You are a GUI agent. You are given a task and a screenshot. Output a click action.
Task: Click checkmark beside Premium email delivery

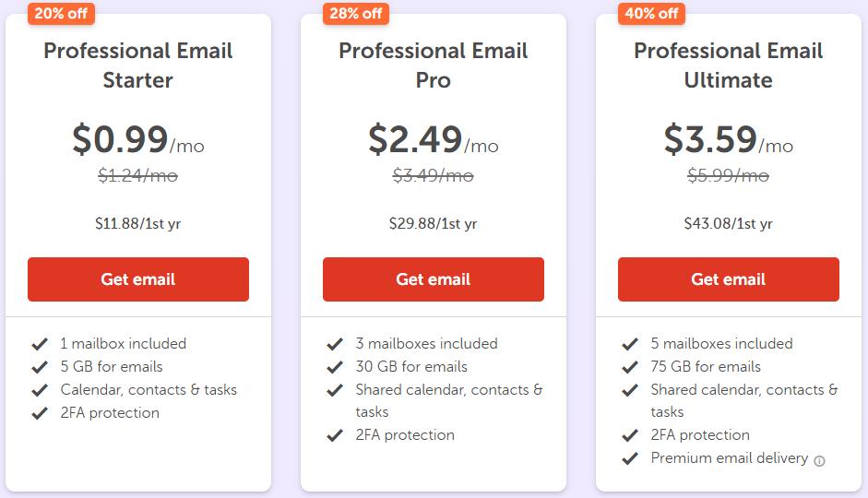coord(630,458)
